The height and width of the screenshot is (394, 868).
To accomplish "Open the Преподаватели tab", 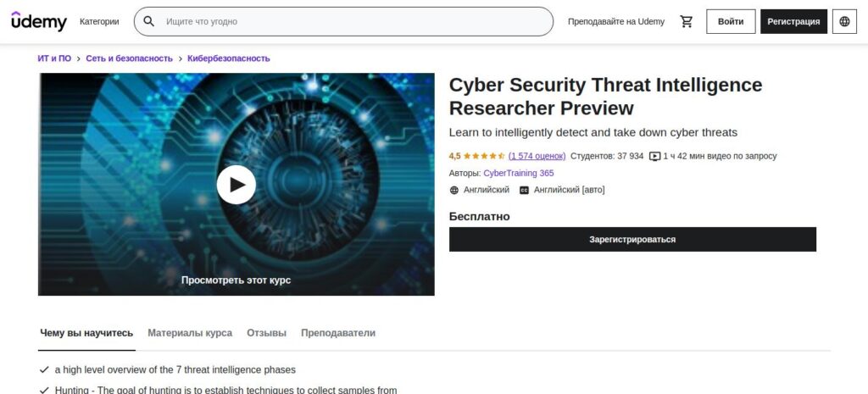I will click(x=337, y=333).
